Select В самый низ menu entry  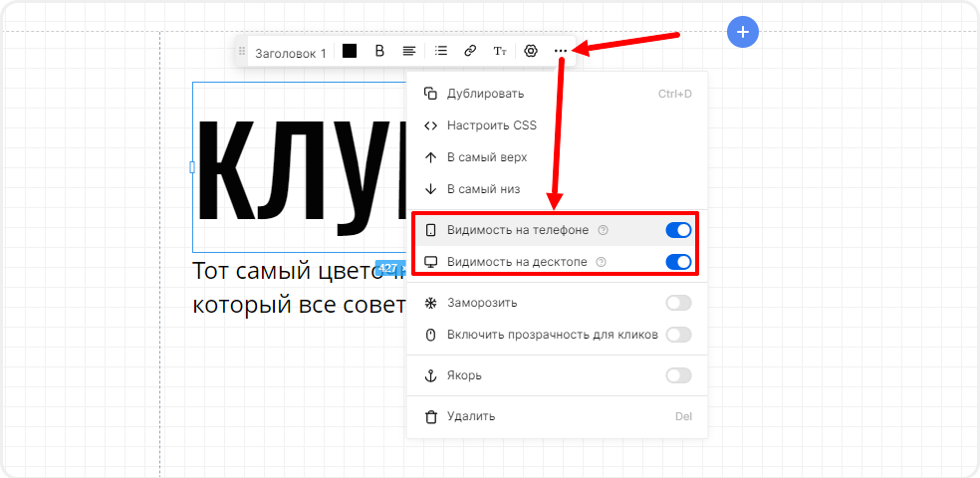click(557, 189)
